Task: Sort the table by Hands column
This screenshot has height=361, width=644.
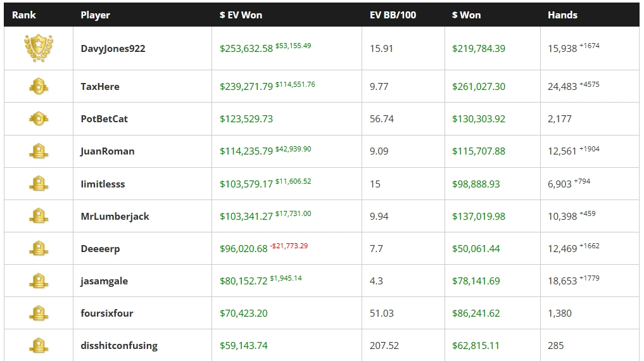Action: (562, 15)
